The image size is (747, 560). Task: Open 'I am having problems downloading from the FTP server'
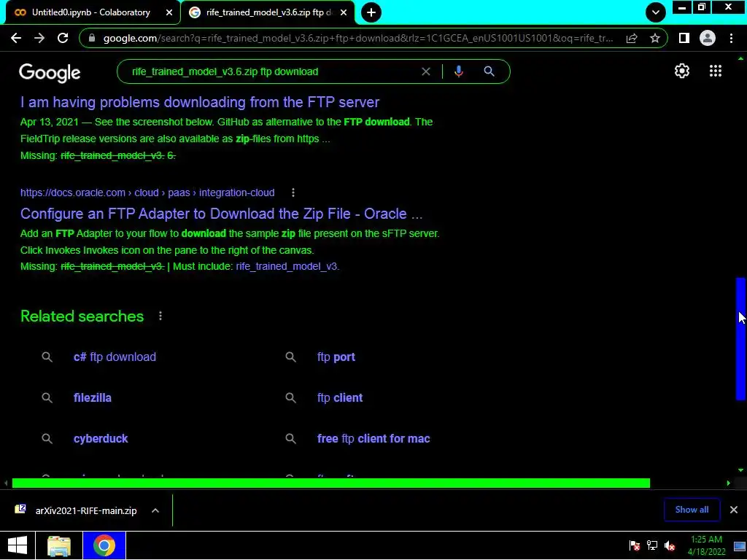point(200,102)
